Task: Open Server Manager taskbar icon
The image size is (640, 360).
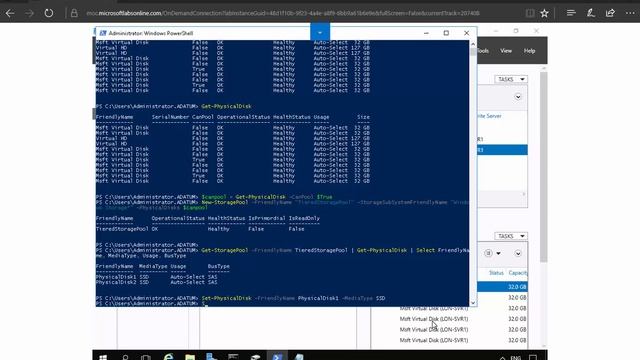Action: 211,357
